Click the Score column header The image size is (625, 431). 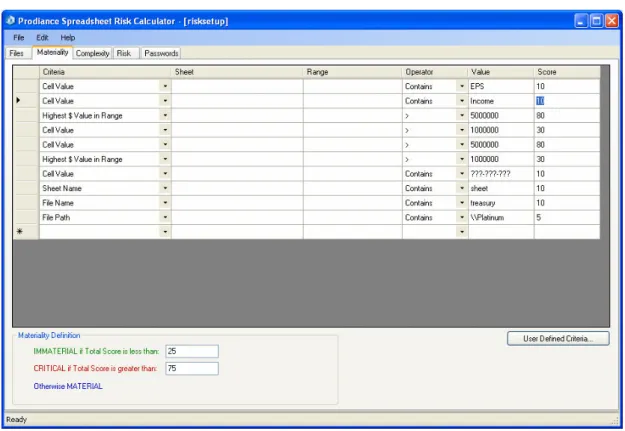pyautogui.click(x=567, y=72)
